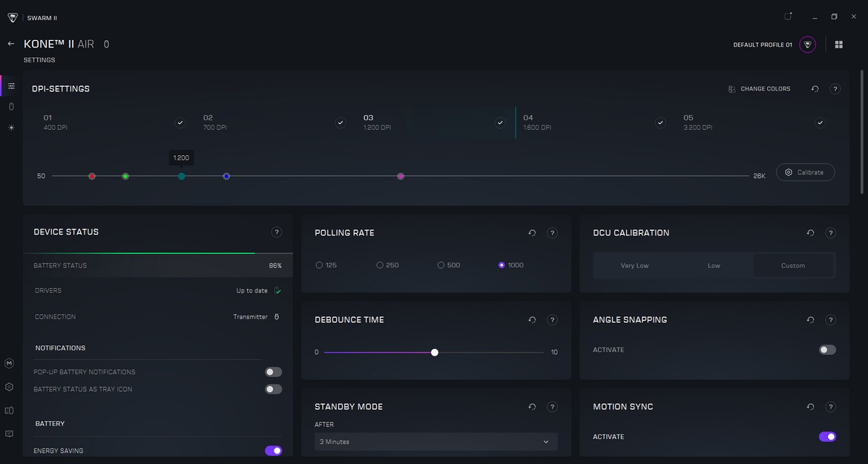Click the Change Colors button
The height and width of the screenshot is (464, 868).
point(759,89)
